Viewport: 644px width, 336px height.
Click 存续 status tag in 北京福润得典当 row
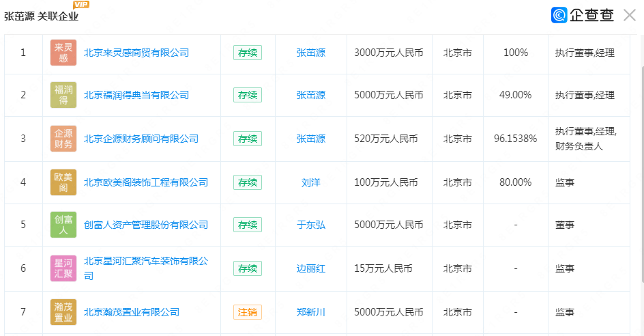pyautogui.click(x=248, y=95)
